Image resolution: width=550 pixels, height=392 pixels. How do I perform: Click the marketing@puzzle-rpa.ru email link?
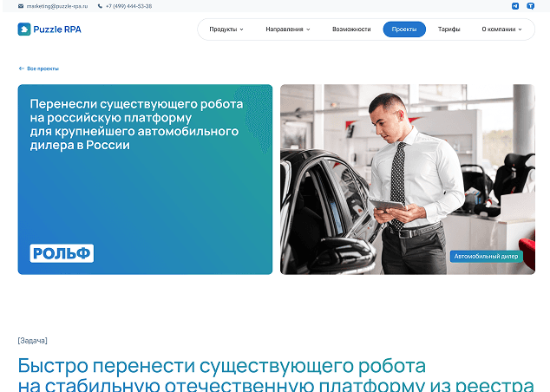coord(57,6)
